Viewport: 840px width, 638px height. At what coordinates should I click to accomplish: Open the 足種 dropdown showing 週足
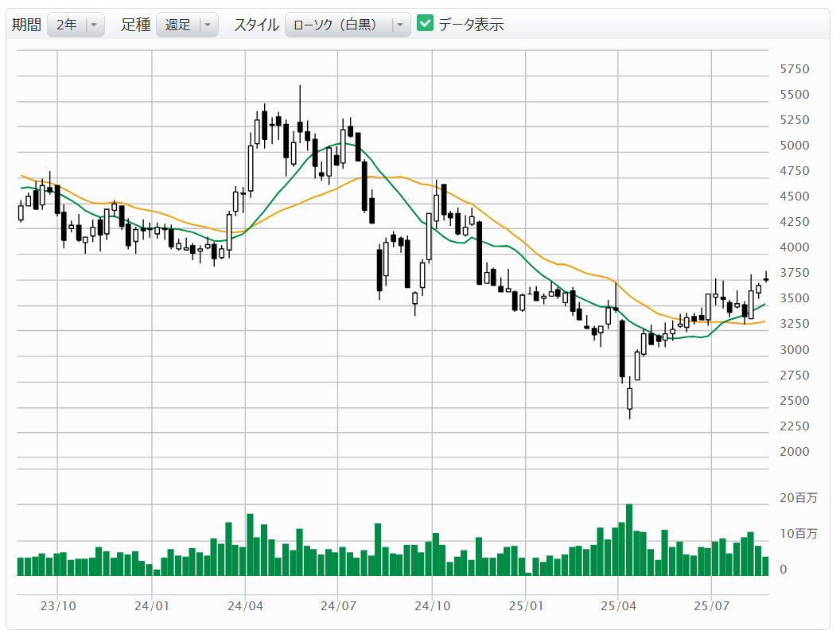coord(177,25)
